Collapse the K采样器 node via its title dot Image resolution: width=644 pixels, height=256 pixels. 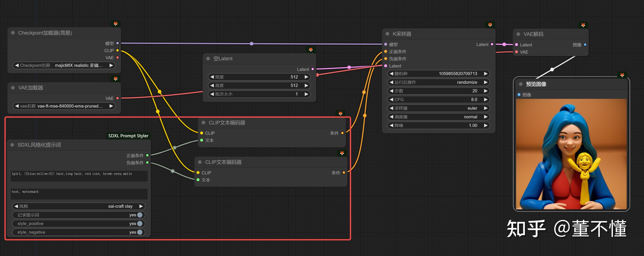pyautogui.click(x=388, y=34)
